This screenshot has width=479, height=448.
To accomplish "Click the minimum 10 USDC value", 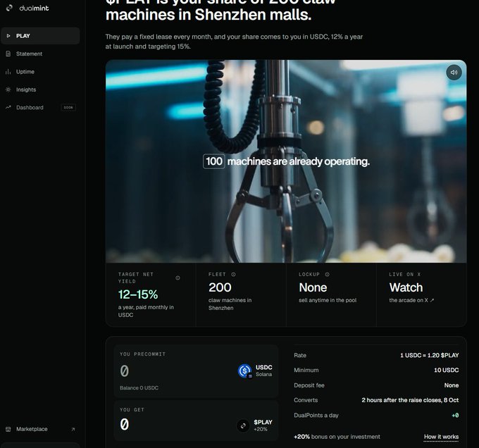I will 447,370.
